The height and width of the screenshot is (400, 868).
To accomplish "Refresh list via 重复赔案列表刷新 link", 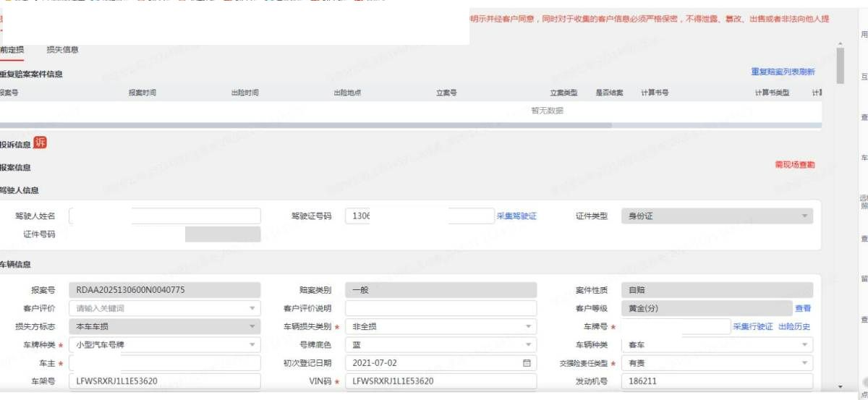I will click(x=783, y=72).
